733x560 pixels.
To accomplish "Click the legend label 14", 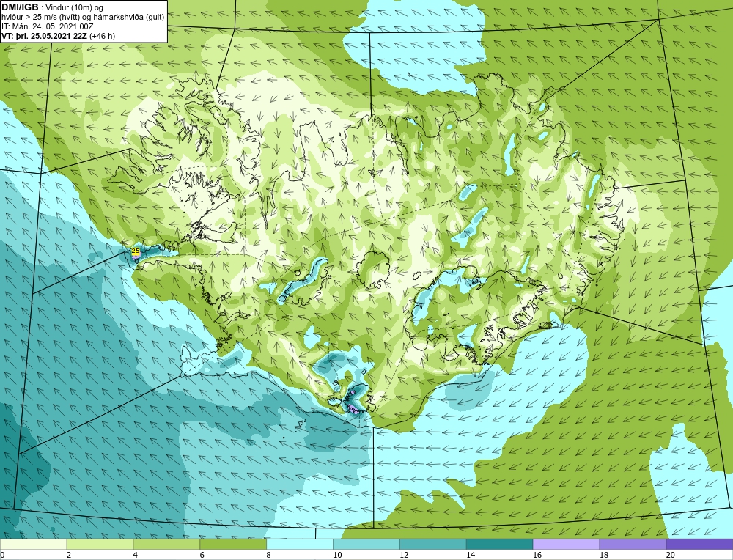I will pyautogui.click(x=471, y=556).
